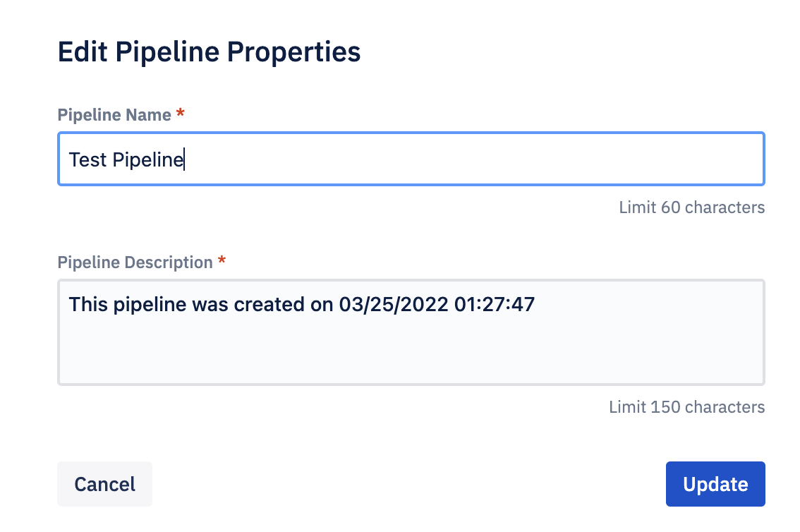The width and height of the screenshot is (800, 532).
Task: Focus the Pipeline Name text field
Action: click(x=411, y=159)
